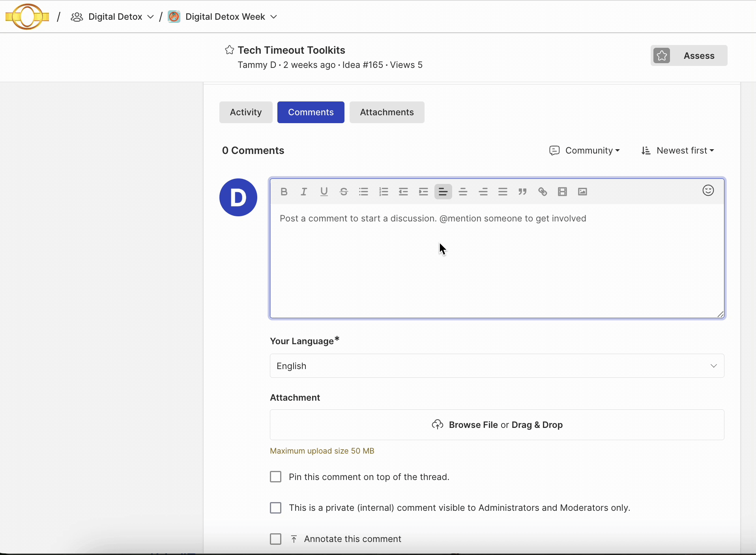Click Browse File to upload attachment

tap(473, 425)
